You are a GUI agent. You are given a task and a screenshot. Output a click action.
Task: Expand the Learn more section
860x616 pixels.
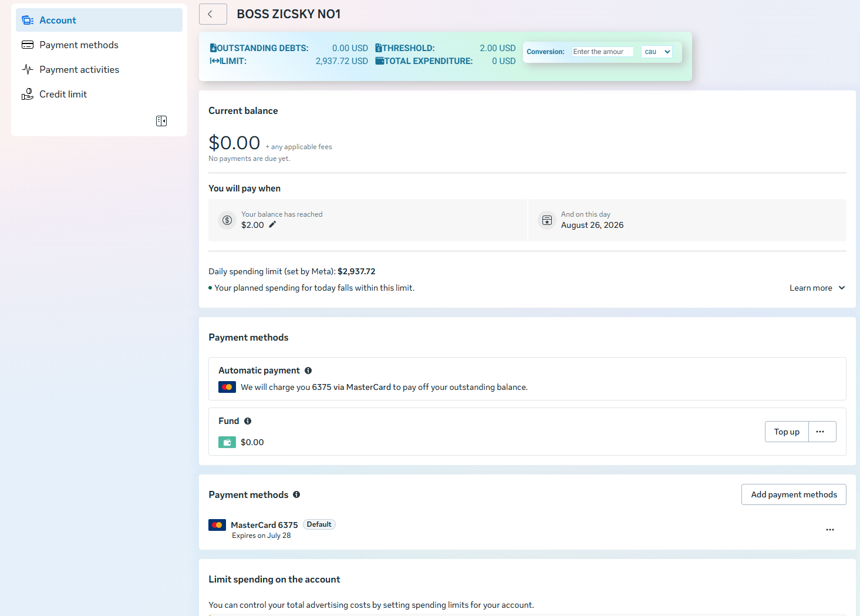pyautogui.click(x=817, y=288)
